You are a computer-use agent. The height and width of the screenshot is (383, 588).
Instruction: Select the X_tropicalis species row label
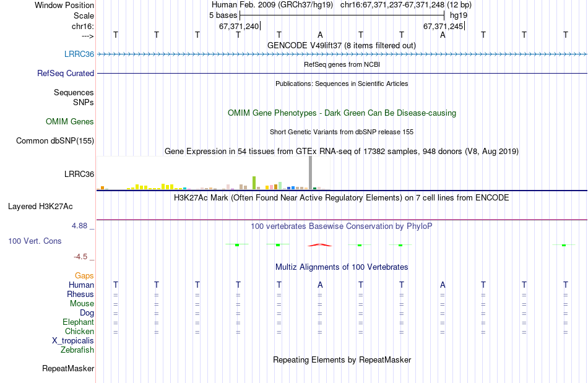click(x=73, y=341)
